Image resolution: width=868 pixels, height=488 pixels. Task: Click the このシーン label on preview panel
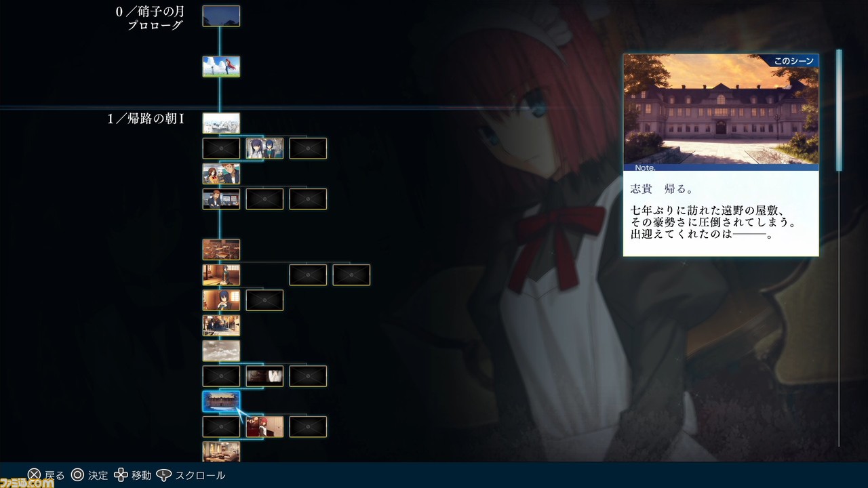pos(793,61)
